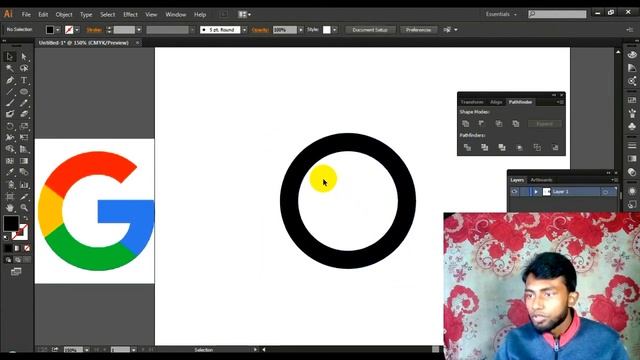Image resolution: width=640 pixels, height=360 pixels.
Task: Select the Lasso tool
Action: 24,68
